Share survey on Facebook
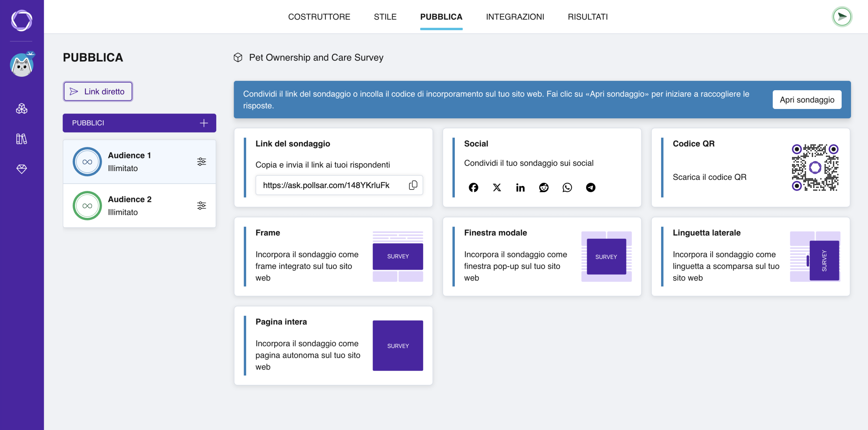Viewport: 868px width, 430px height. [473, 187]
